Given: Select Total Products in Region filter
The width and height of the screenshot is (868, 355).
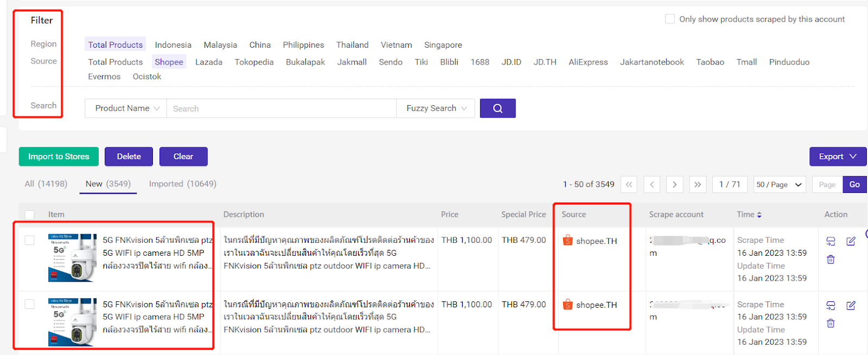Looking at the screenshot, I should pyautogui.click(x=116, y=44).
